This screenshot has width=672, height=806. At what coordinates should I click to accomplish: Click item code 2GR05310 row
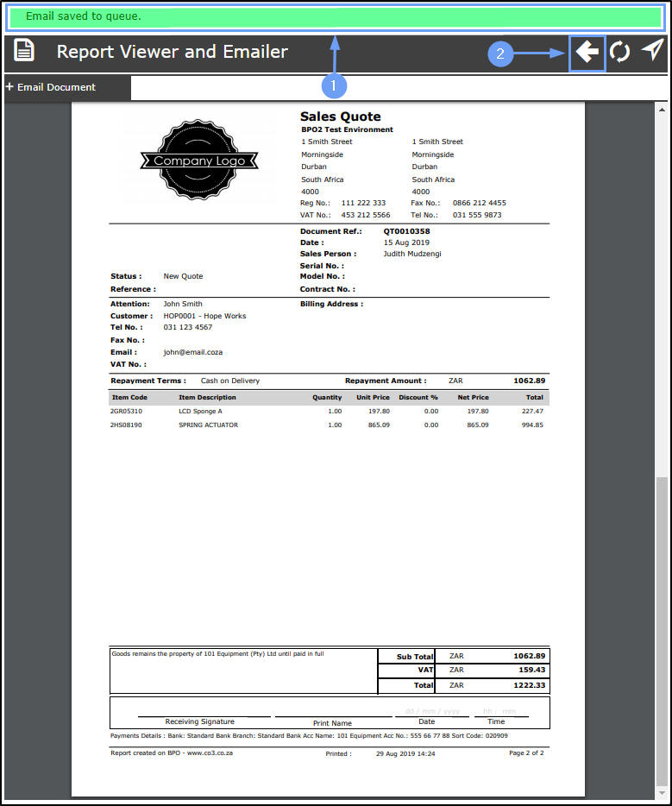coord(326,412)
